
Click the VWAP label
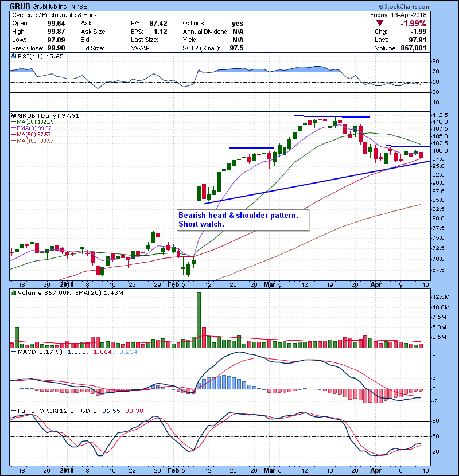(x=141, y=48)
